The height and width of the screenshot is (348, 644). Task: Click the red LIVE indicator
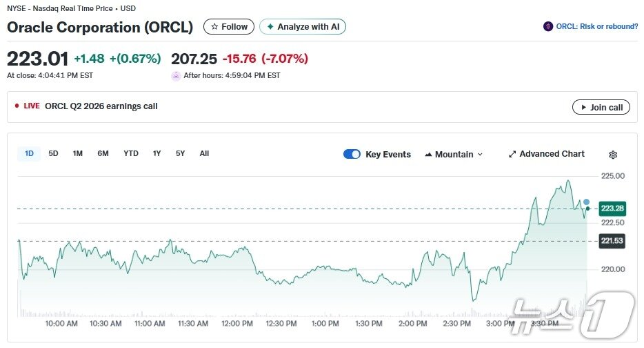pyautogui.click(x=28, y=106)
